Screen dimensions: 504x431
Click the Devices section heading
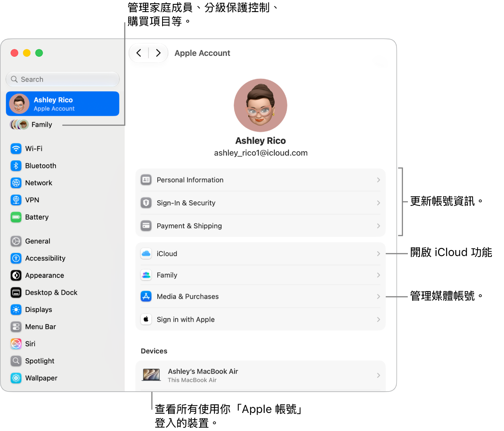pyautogui.click(x=154, y=351)
